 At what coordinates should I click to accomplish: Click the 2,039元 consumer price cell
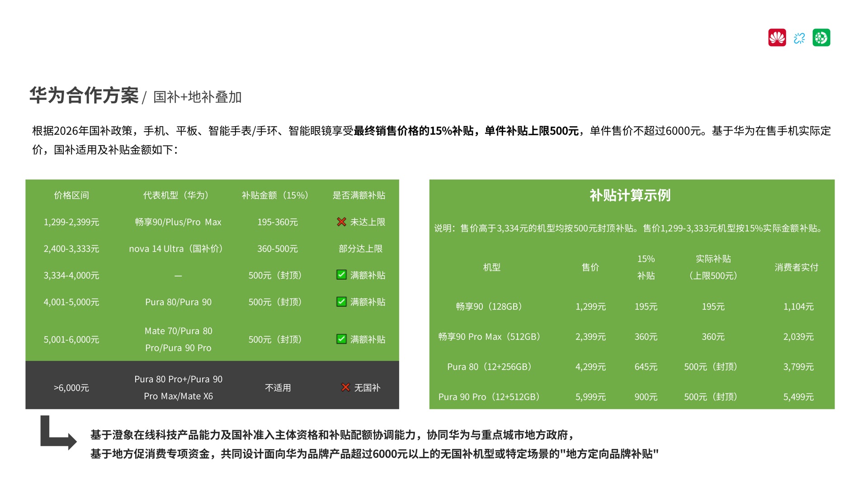798,337
